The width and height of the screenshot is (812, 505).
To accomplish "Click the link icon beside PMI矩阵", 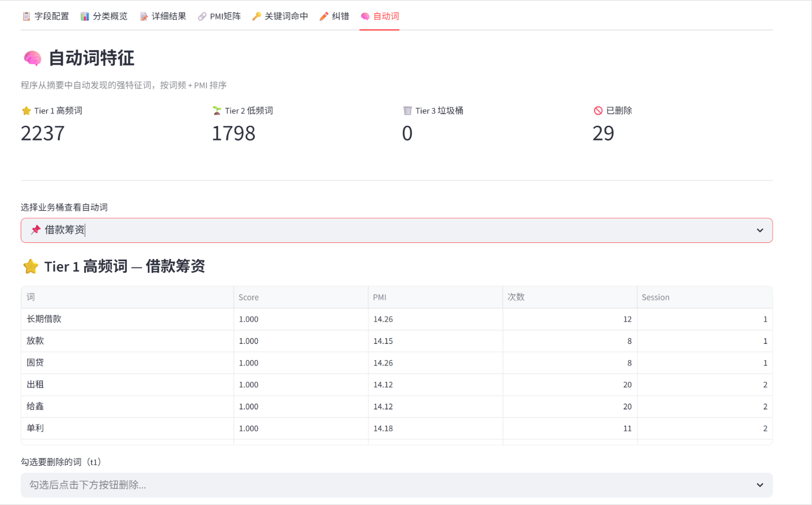I will [202, 17].
